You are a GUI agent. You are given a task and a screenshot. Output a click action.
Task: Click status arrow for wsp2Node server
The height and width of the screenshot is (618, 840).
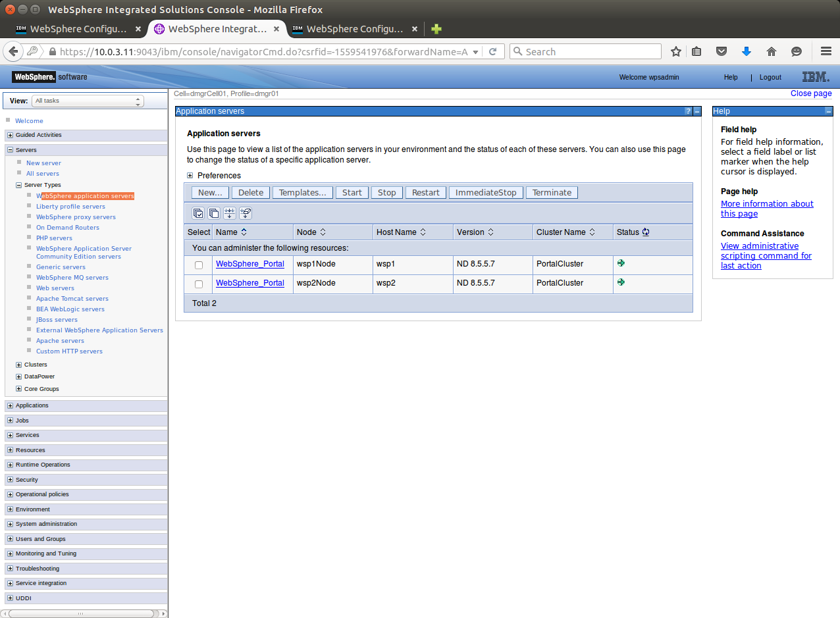click(x=621, y=282)
